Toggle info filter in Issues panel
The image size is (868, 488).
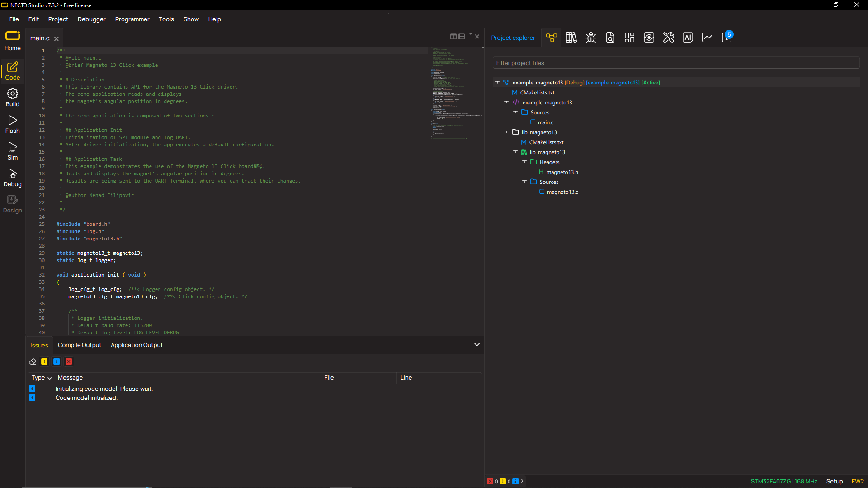point(57,361)
